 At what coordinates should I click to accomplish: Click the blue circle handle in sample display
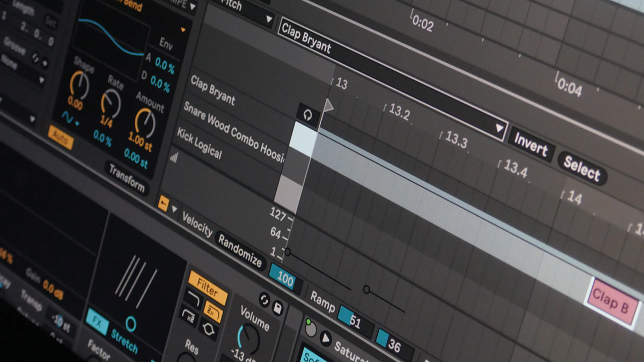(131, 324)
